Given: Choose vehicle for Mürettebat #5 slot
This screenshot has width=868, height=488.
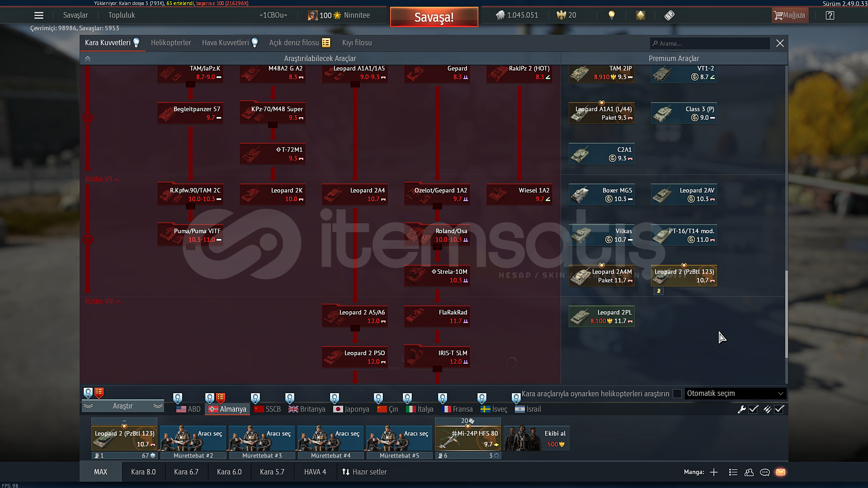Looking at the screenshot, I should [x=399, y=438].
